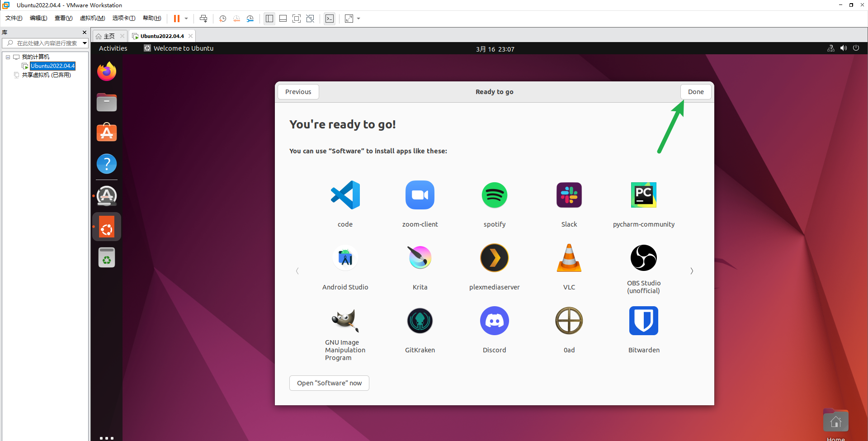Click the VS Code app icon
Image resolution: width=868 pixels, height=441 pixels.
345,195
